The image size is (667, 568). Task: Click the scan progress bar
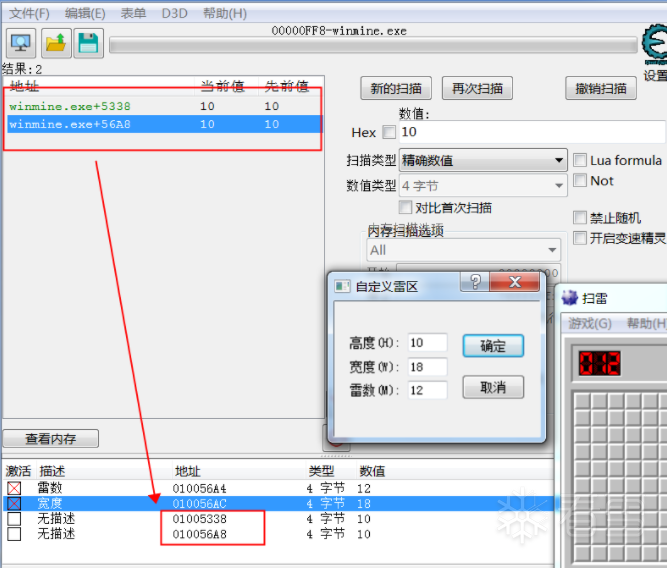coord(373,45)
